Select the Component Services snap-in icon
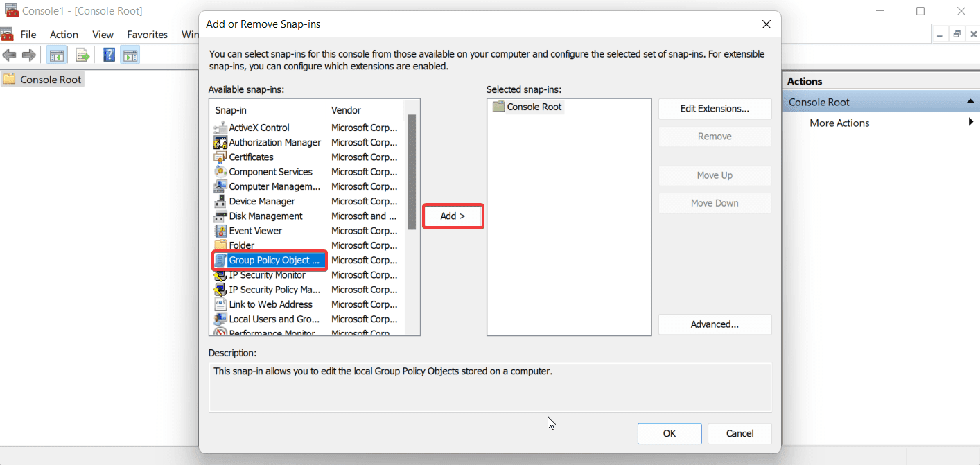980x465 pixels. [220, 171]
